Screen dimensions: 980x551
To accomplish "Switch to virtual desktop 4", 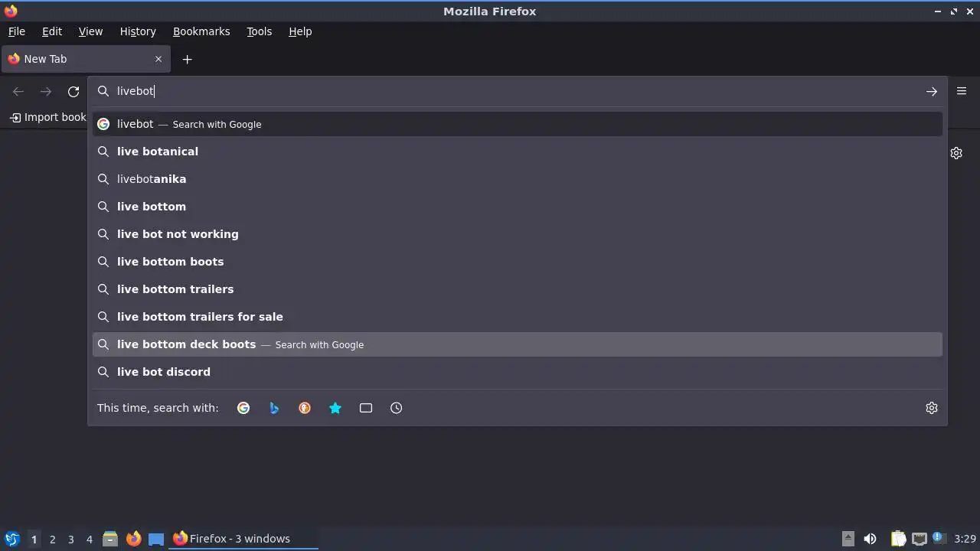I will pyautogui.click(x=89, y=540).
